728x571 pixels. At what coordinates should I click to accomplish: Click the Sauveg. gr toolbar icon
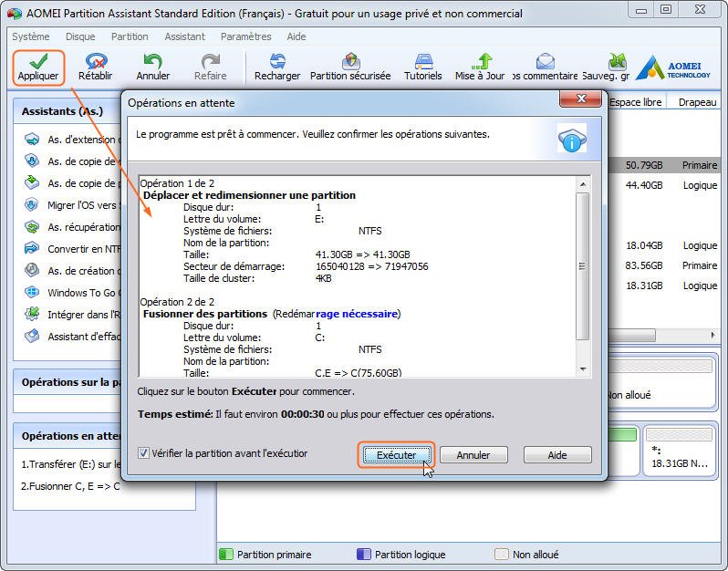tap(617, 61)
